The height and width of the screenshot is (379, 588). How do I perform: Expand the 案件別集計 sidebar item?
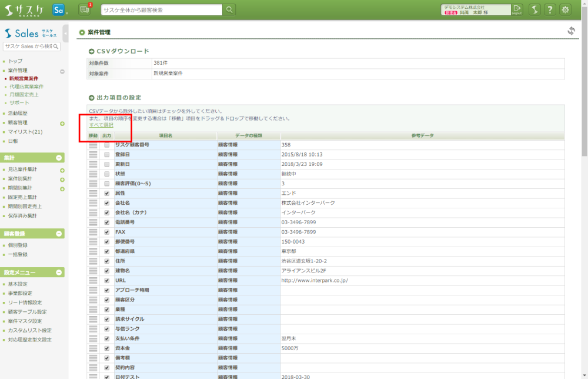pyautogui.click(x=62, y=179)
